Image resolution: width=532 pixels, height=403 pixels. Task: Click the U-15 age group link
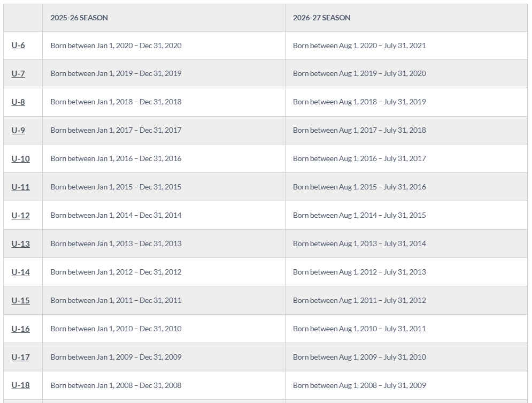20,301
